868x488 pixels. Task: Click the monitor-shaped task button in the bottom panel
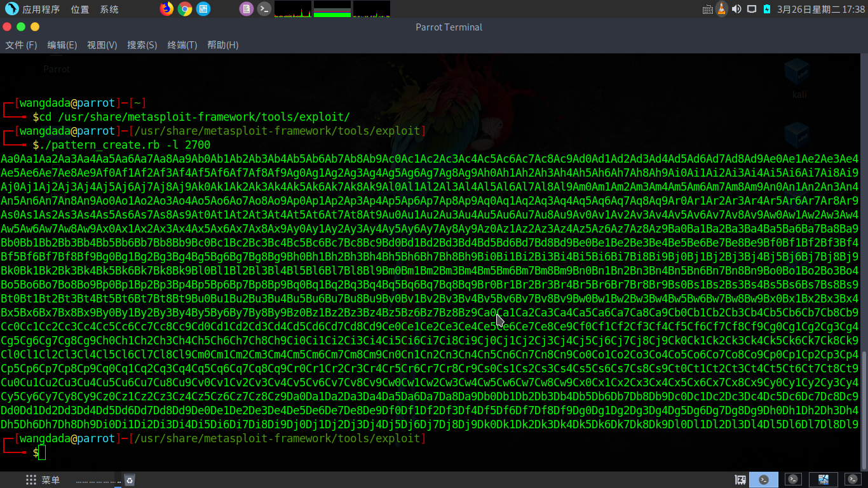click(x=824, y=480)
